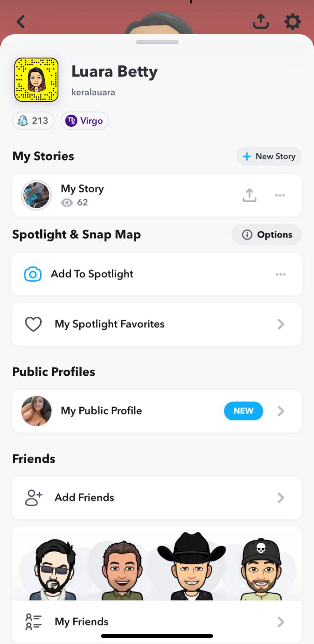Check My Story views eye icon
Viewport: 314px width, 644px height.
pos(67,202)
